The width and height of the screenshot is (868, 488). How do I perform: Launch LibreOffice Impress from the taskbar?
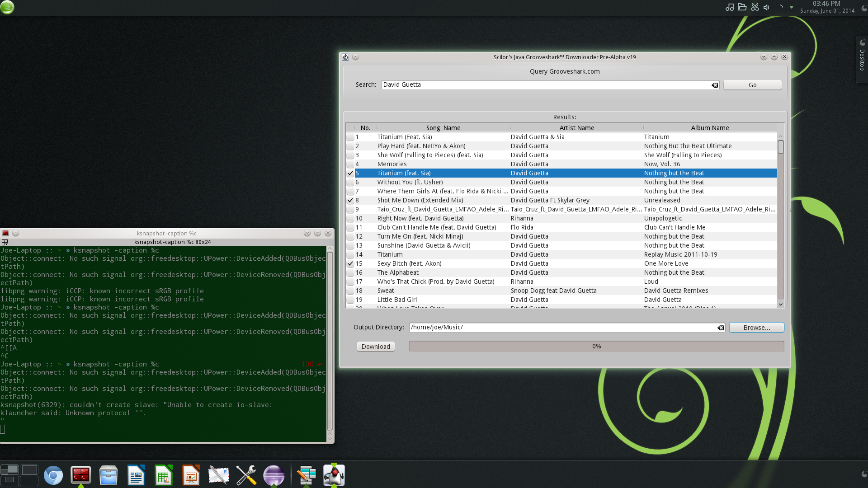click(x=191, y=475)
